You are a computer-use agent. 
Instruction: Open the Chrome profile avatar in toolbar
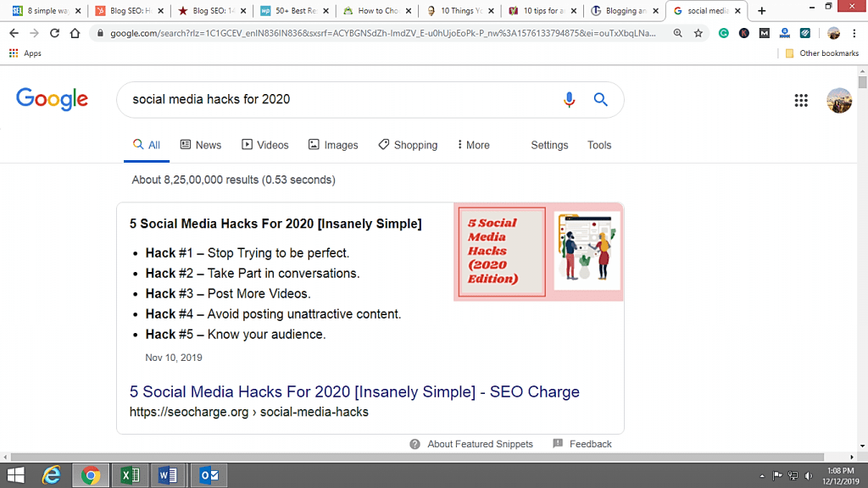[834, 33]
